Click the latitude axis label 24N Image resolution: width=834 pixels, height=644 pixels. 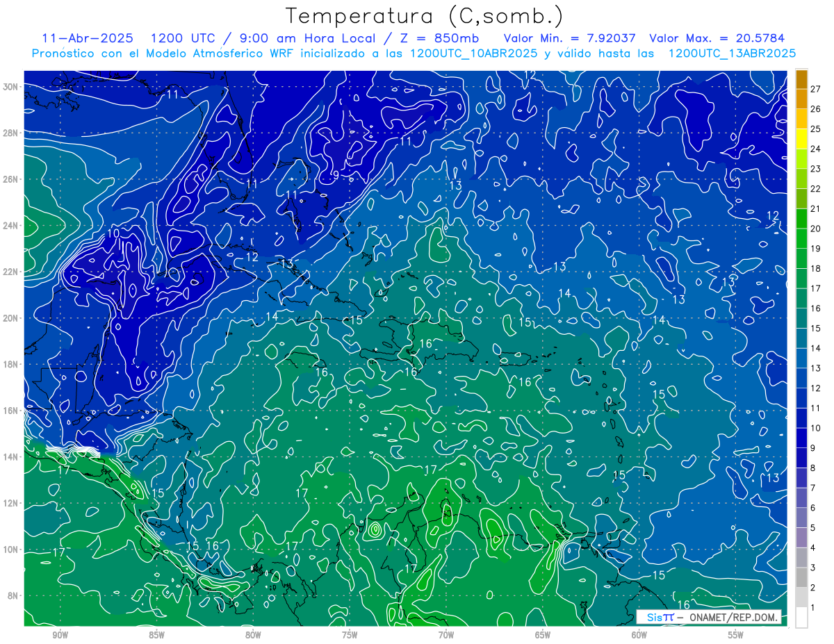coord(11,226)
